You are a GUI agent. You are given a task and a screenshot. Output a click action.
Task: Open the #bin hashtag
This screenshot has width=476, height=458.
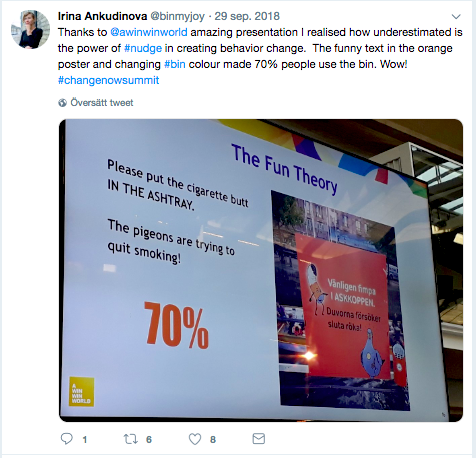click(x=175, y=64)
